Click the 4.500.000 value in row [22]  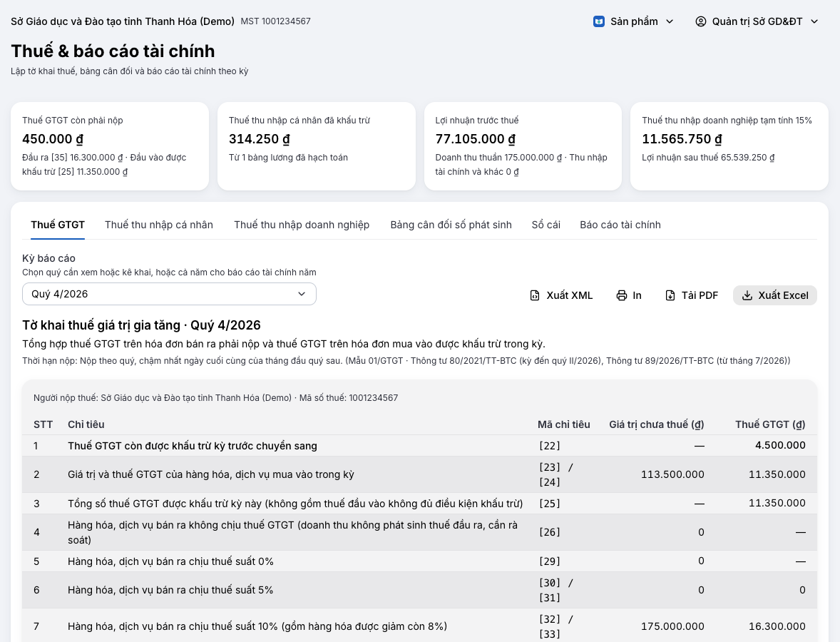780,445
